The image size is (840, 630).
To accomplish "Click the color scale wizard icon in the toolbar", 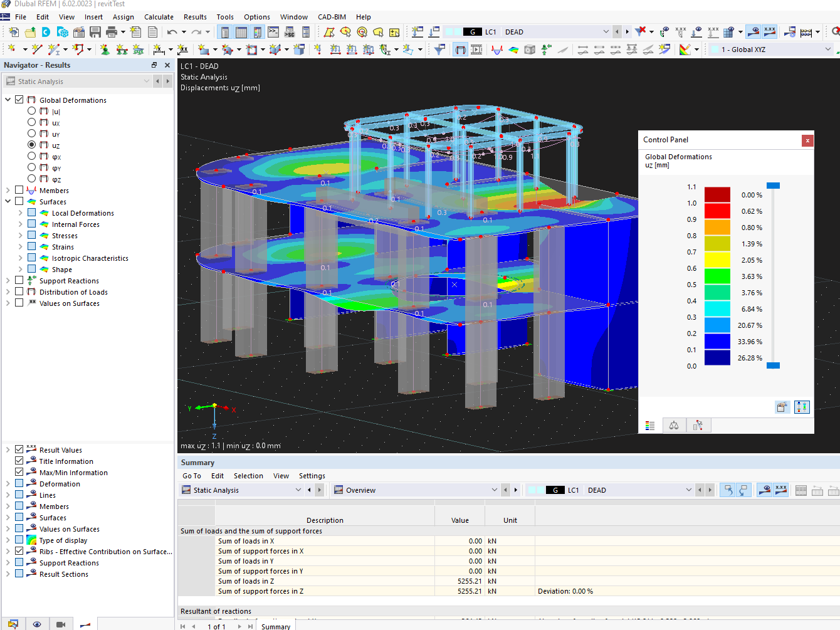I will coord(685,49).
